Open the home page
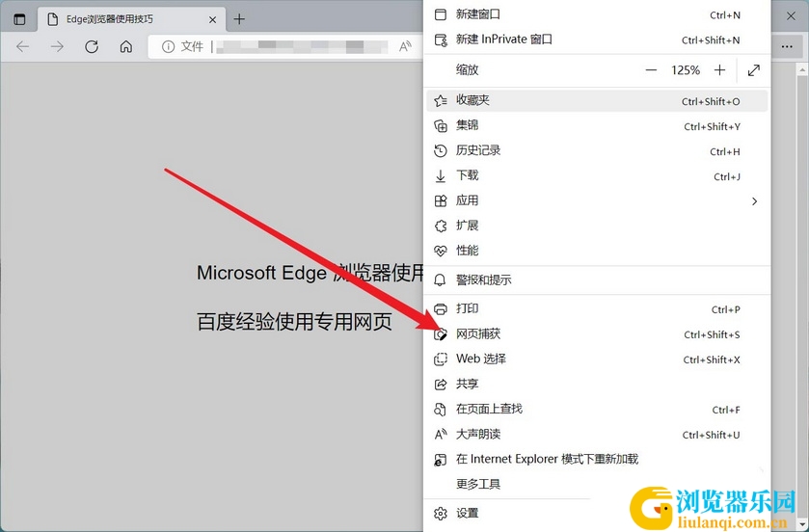Viewport: 809px width, 532px height. coord(126,47)
